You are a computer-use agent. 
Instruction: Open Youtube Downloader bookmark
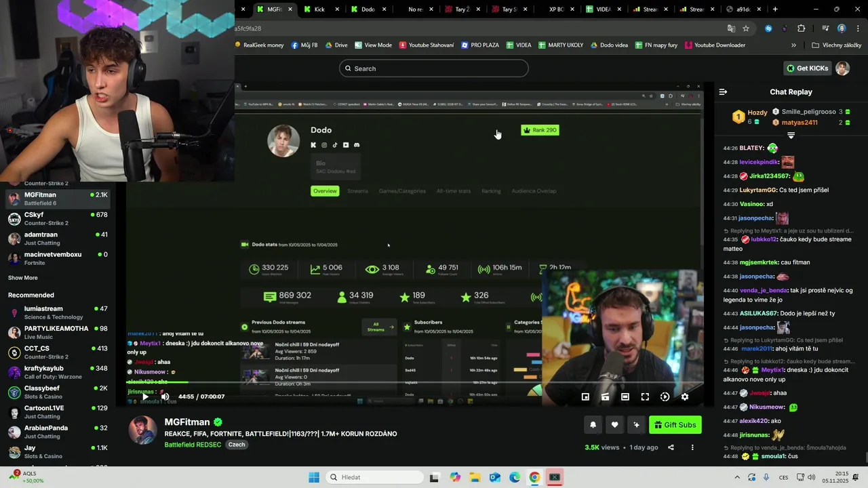pos(715,45)
